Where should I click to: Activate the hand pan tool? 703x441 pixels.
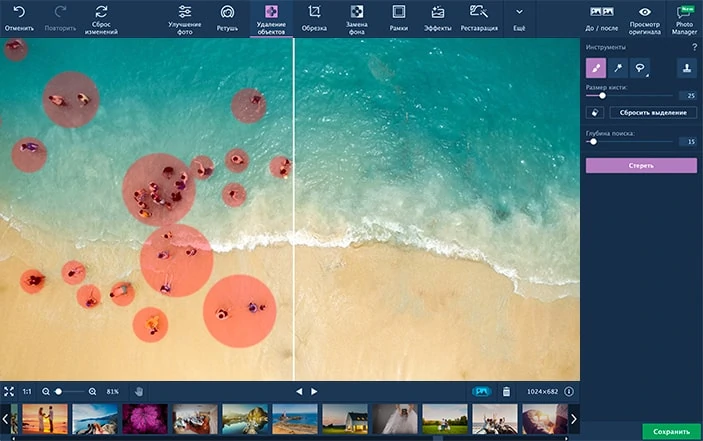tap(139, 391)
